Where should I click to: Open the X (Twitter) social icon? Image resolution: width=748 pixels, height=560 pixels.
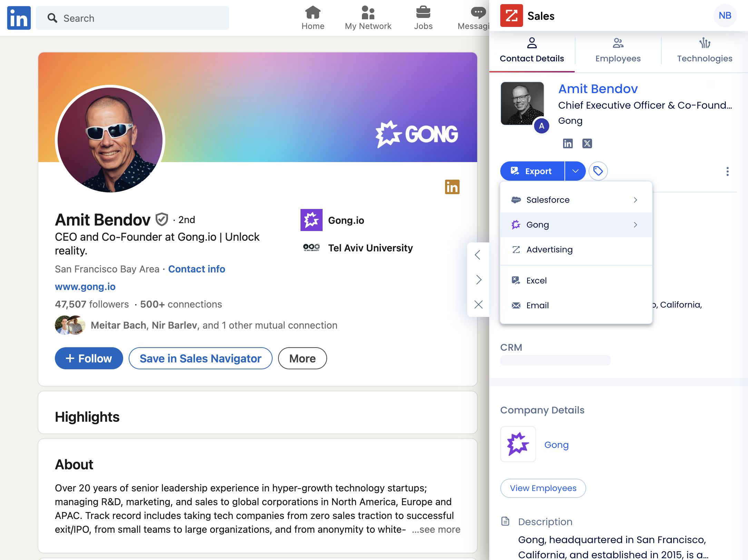[x=587, y=143]
